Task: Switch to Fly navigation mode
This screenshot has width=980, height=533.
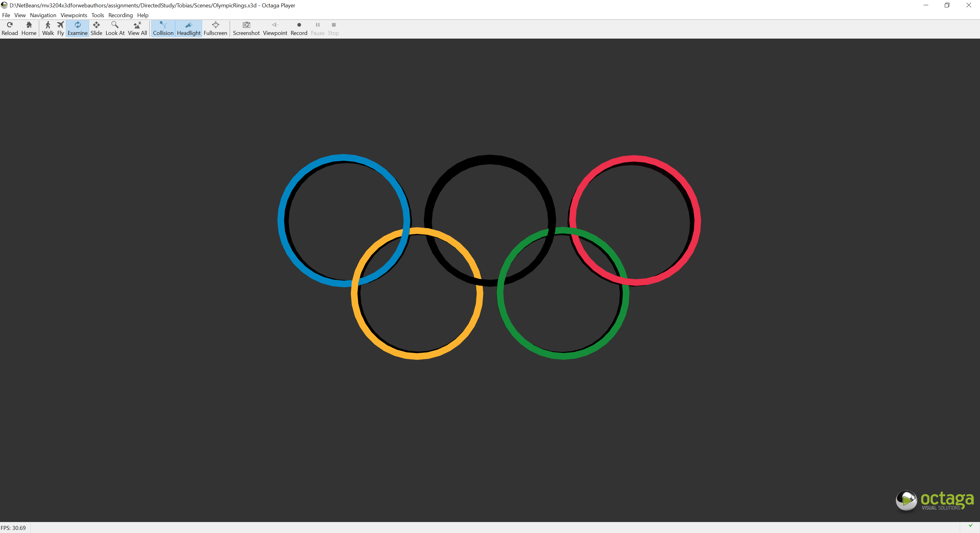Action: point(61,28)
